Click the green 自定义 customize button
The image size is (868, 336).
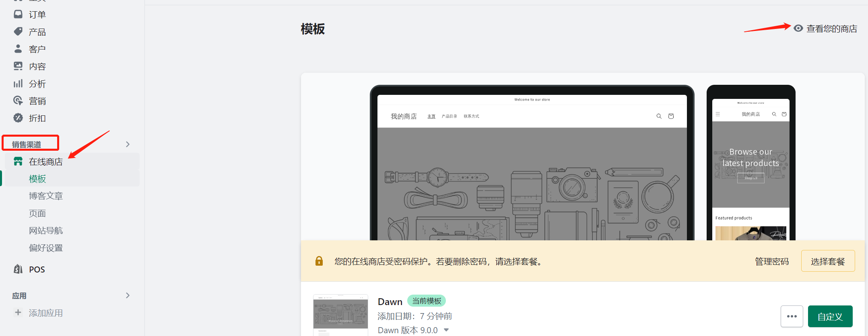(x=830, y=317)
